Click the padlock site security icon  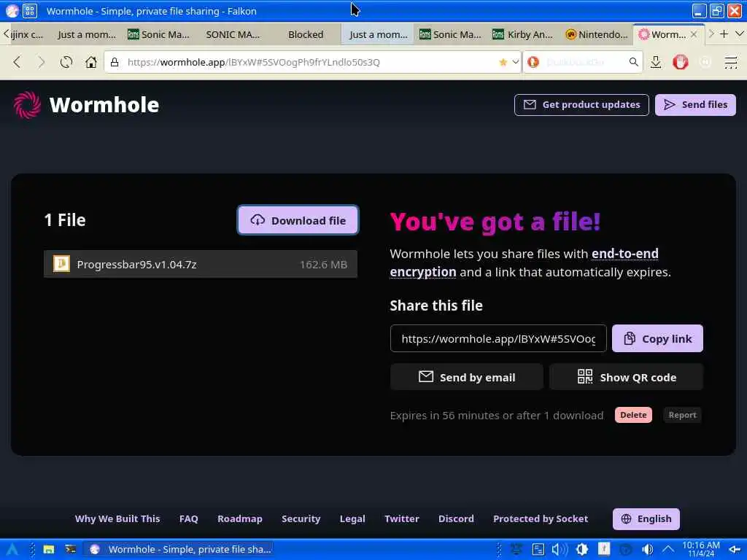[x=115, y=62]
